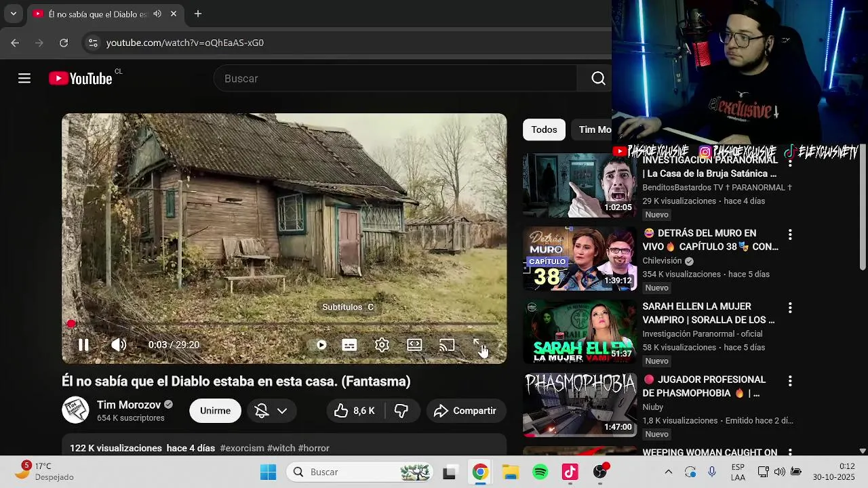
Task: Click BenditosBastardos TV channel name
Action: coord(717,188)
